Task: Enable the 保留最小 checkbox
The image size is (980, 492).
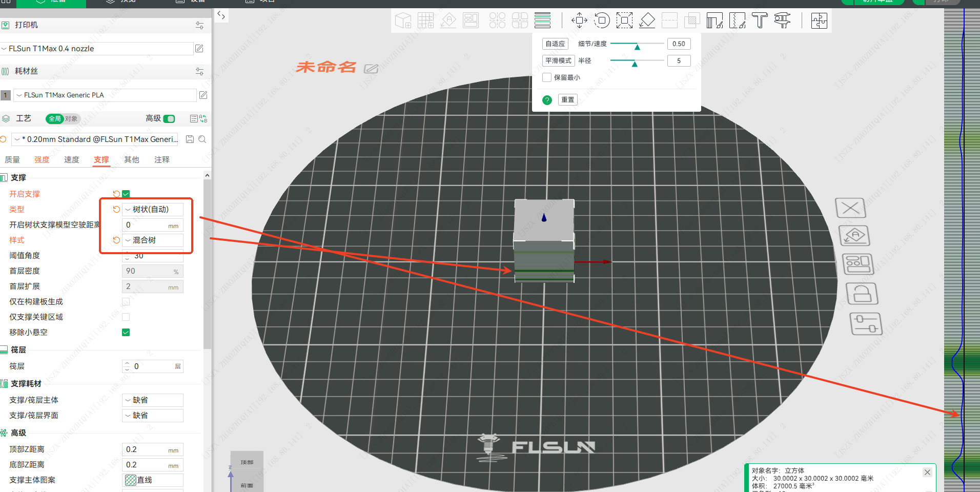Action: pyautogui.click(x=547, y=77)
